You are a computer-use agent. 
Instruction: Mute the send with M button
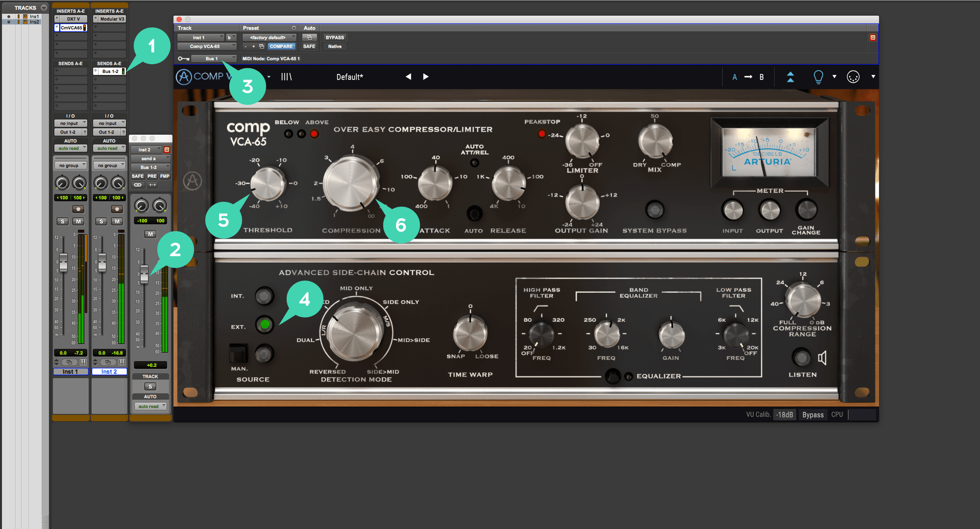pyautogui.click(x=150, y=234)
